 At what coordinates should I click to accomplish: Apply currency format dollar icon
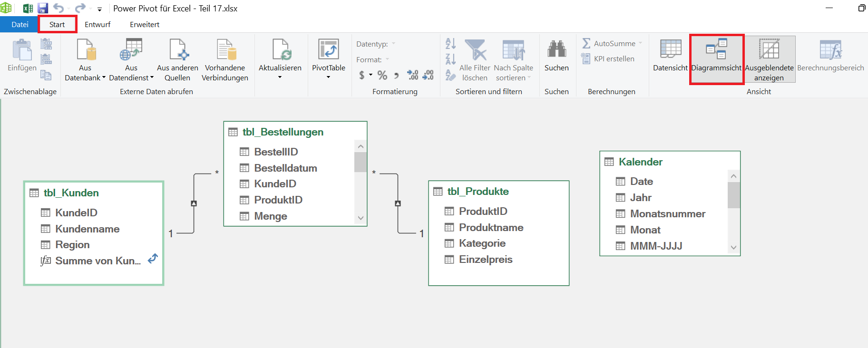(362, 75)
